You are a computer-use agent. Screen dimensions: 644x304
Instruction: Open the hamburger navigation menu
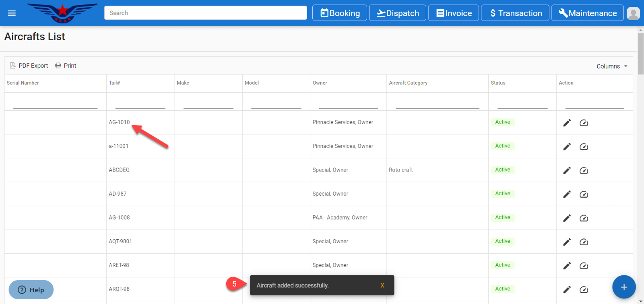12,13
